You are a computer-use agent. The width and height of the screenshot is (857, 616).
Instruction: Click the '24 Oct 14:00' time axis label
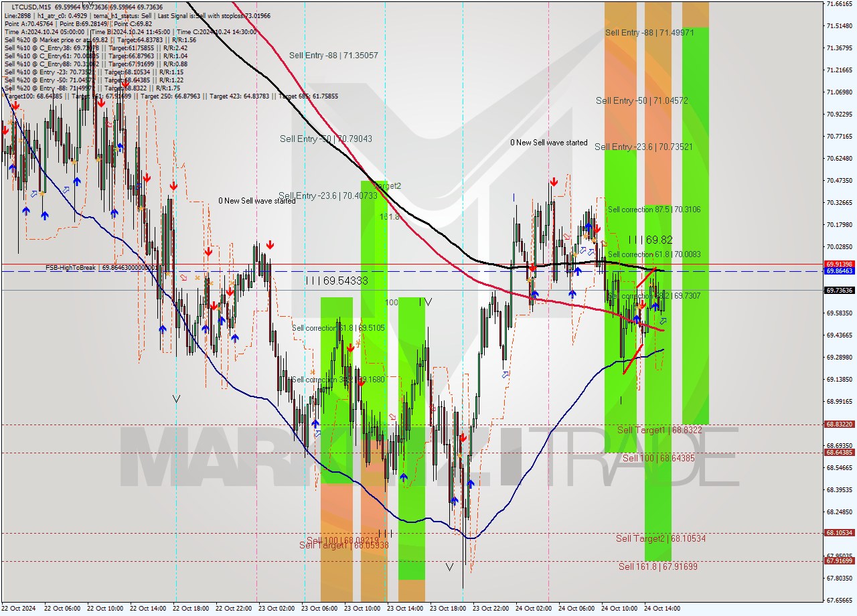(662, 609)
